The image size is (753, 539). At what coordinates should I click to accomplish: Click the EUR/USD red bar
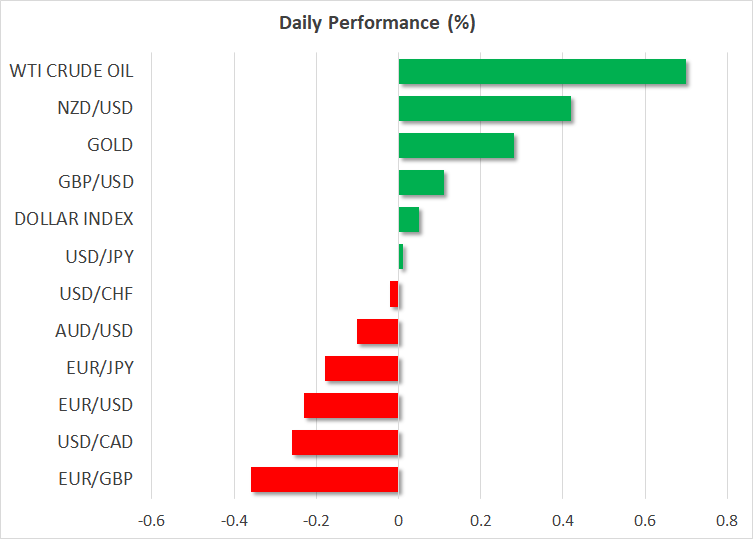[351, 405]
